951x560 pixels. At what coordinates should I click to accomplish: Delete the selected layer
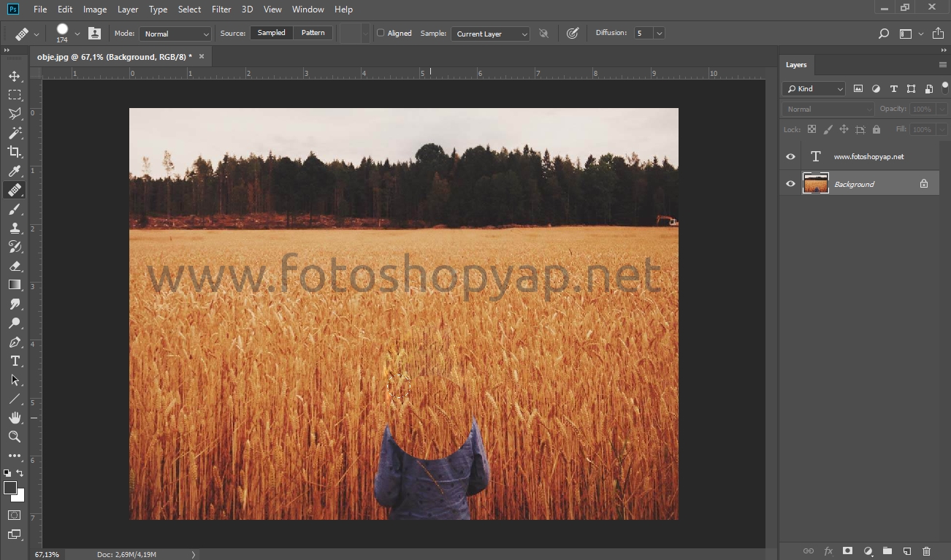pyautogui.click(x=926, y=551)
